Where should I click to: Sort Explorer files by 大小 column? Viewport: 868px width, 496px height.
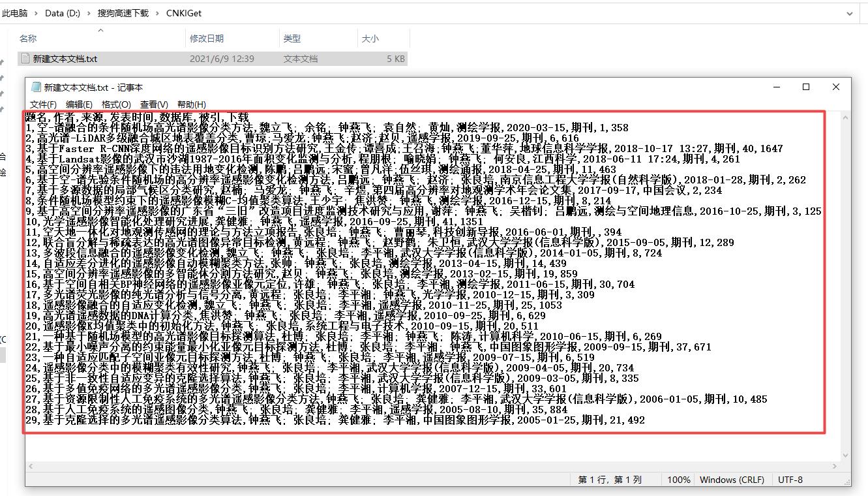(x=370, y=39)
